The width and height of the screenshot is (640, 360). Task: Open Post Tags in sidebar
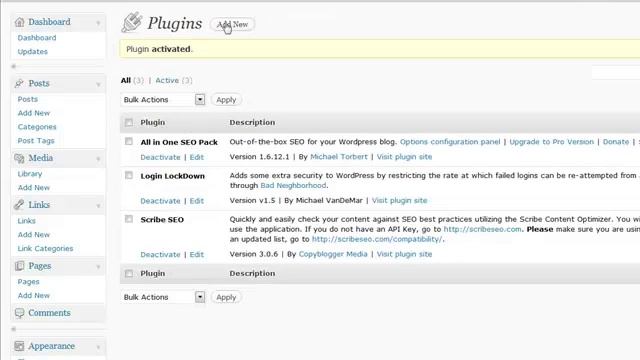coord(36,141)
